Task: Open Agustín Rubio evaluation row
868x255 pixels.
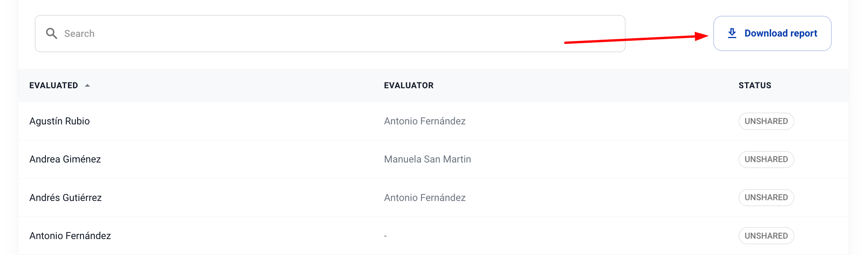Action: 59,121
